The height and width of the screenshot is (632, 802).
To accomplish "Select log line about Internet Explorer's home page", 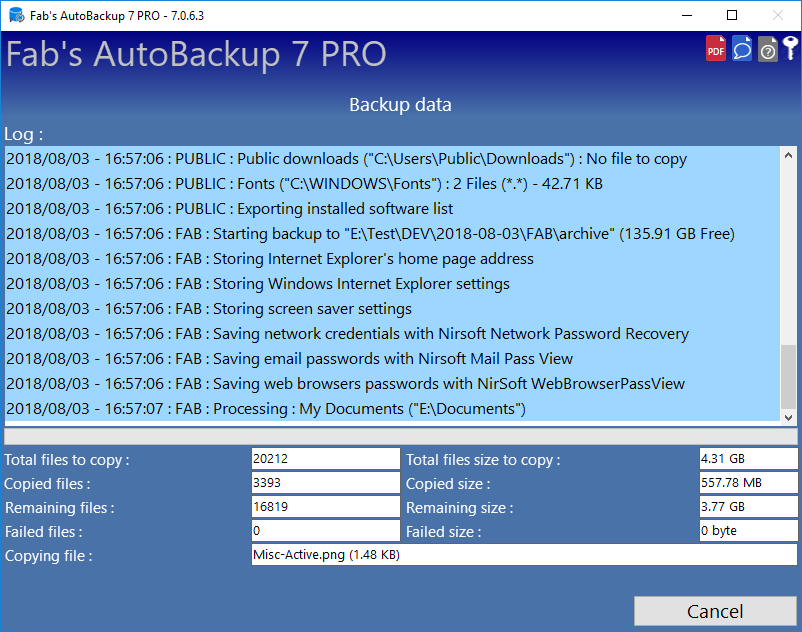I will (392, 259).
